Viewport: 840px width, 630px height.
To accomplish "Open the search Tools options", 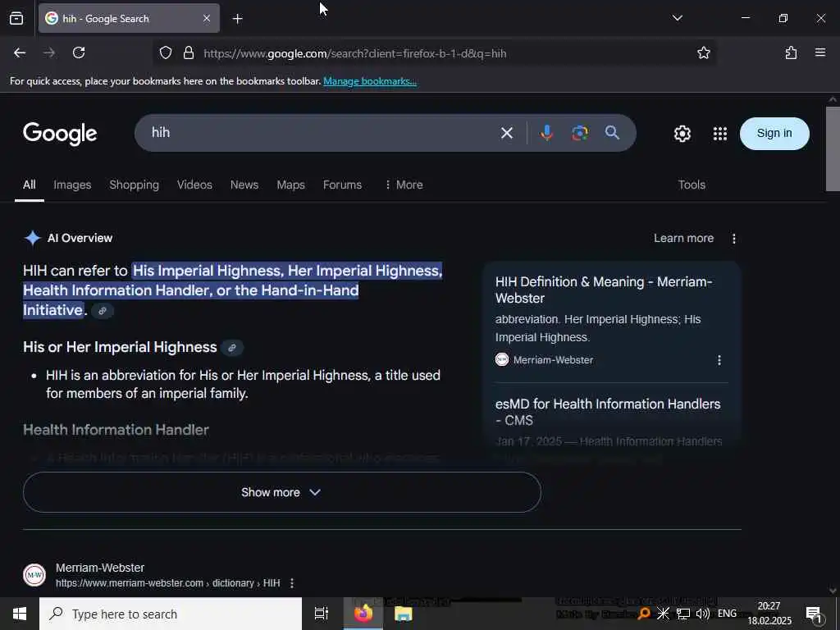I will [692, 185].
